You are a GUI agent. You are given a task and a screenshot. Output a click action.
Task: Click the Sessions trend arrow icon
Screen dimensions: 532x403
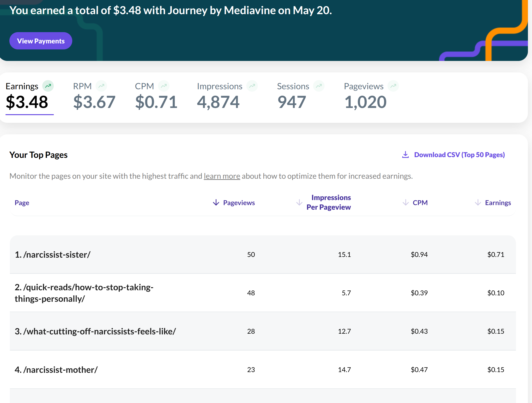click(319, 86)
